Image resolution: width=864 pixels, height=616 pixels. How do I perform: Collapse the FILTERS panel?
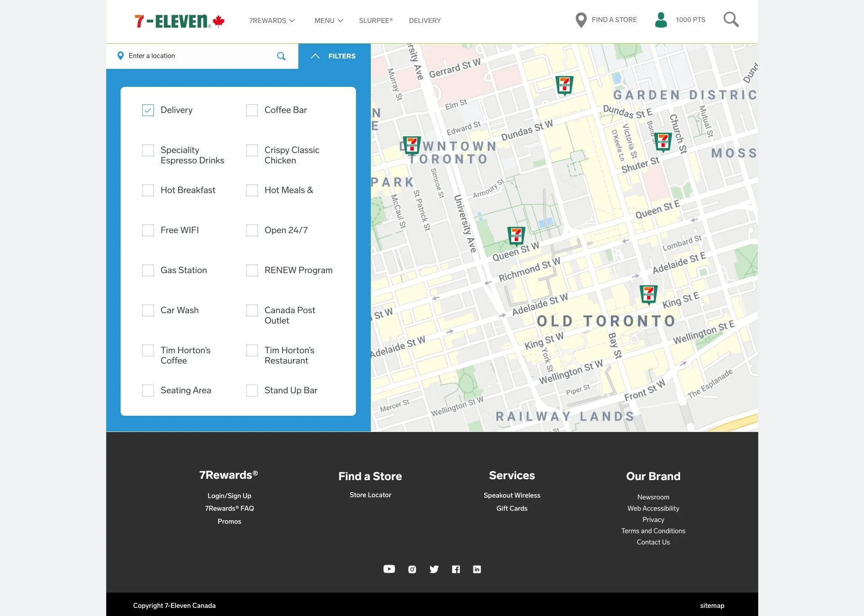click(334, 56)
